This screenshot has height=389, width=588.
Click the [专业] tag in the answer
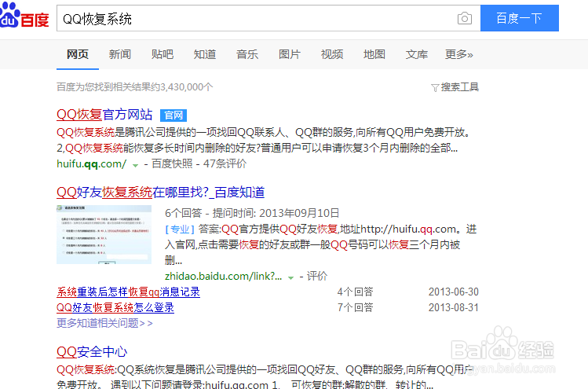(180, 229)
